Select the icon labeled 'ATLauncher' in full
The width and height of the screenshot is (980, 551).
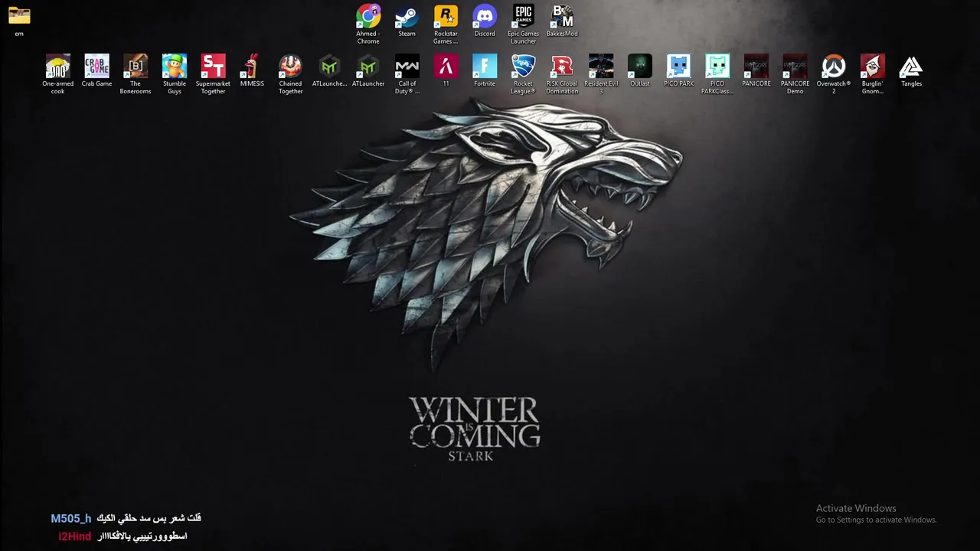coord(368,66)
